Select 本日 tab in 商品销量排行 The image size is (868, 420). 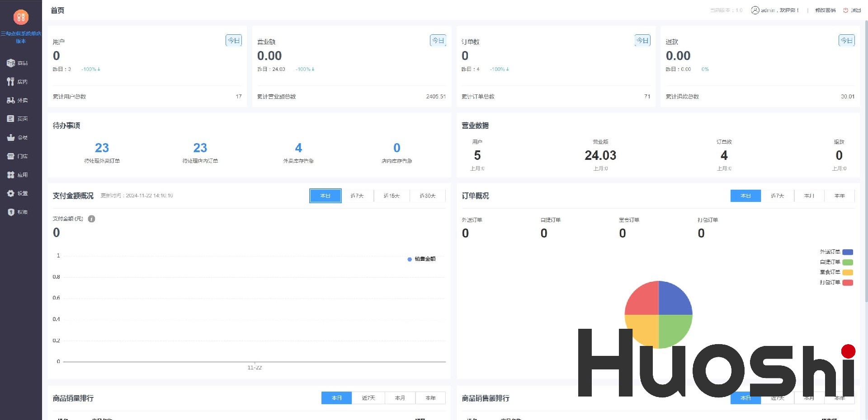(x=336, y=398)
